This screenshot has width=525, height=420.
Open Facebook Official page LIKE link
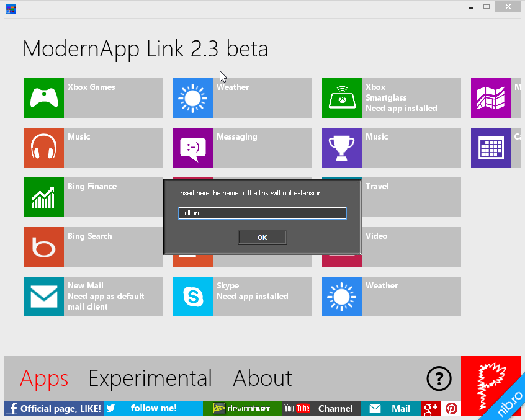[54, 408]
